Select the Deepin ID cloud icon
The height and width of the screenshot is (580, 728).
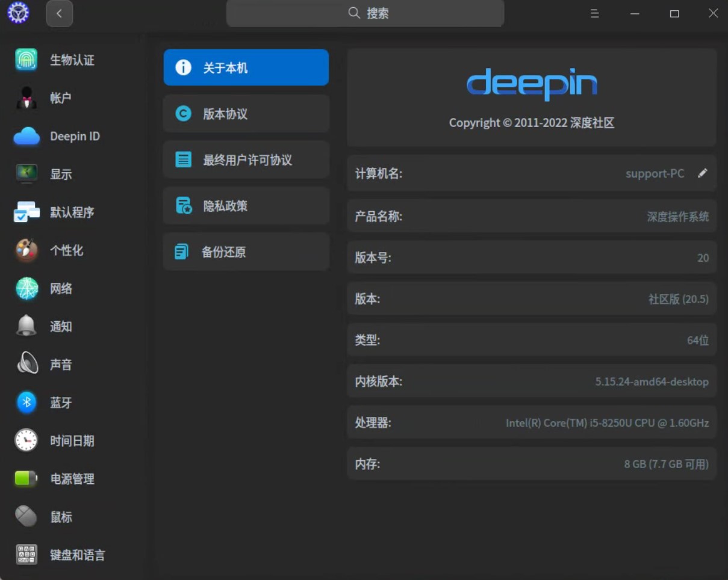click(x=25, y=136)
